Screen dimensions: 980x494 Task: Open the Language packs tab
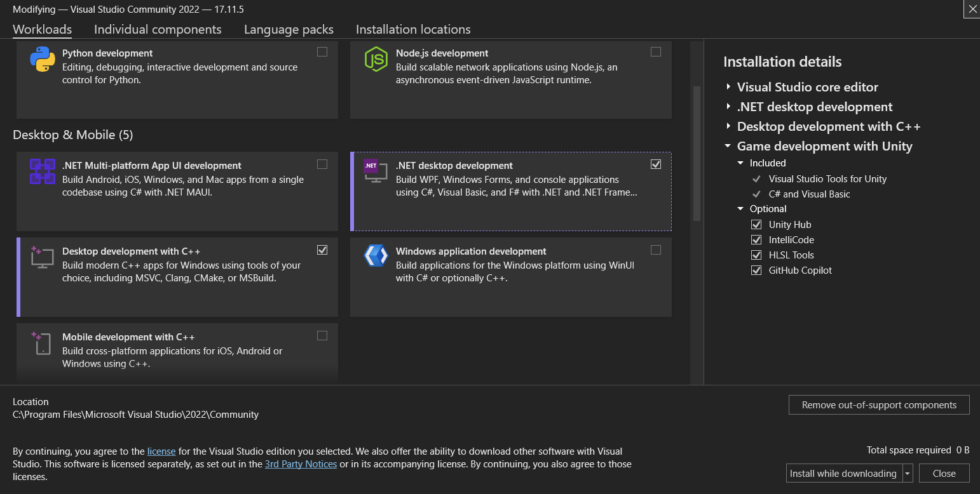point(289,30)
